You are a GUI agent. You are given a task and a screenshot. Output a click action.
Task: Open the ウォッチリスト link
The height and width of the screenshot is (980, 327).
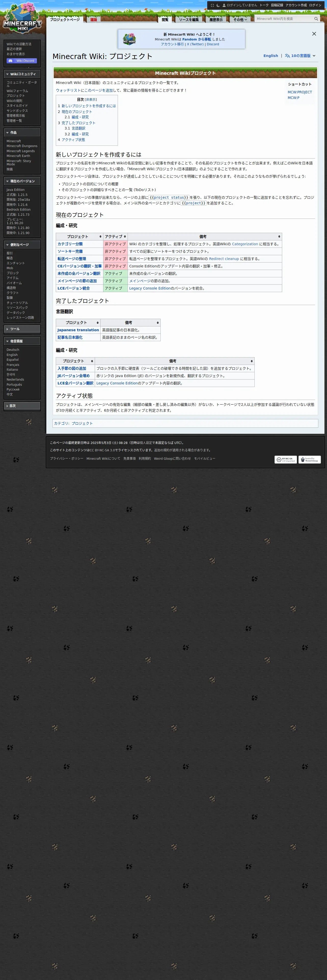pos(68,91)
